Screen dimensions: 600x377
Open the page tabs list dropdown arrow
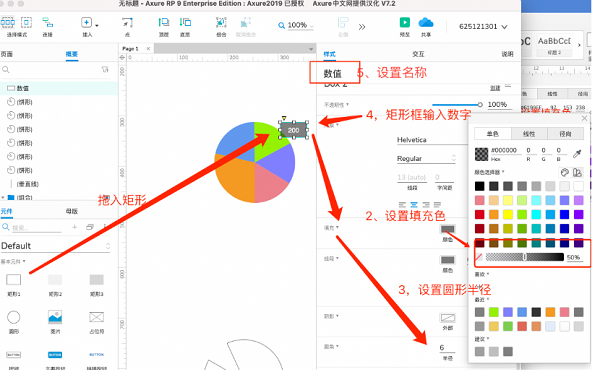pyautogui.click(x=311, y=49)
